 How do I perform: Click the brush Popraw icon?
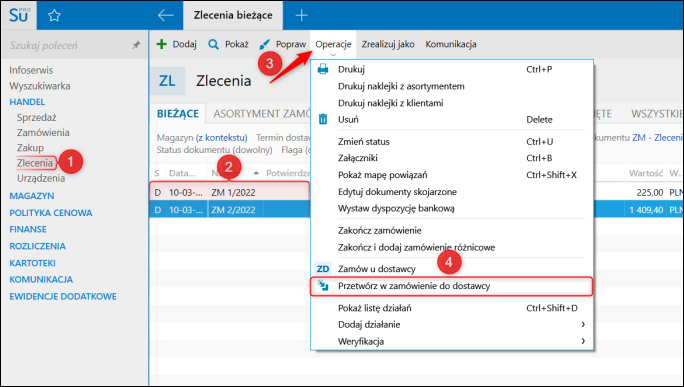pos(264,44)
